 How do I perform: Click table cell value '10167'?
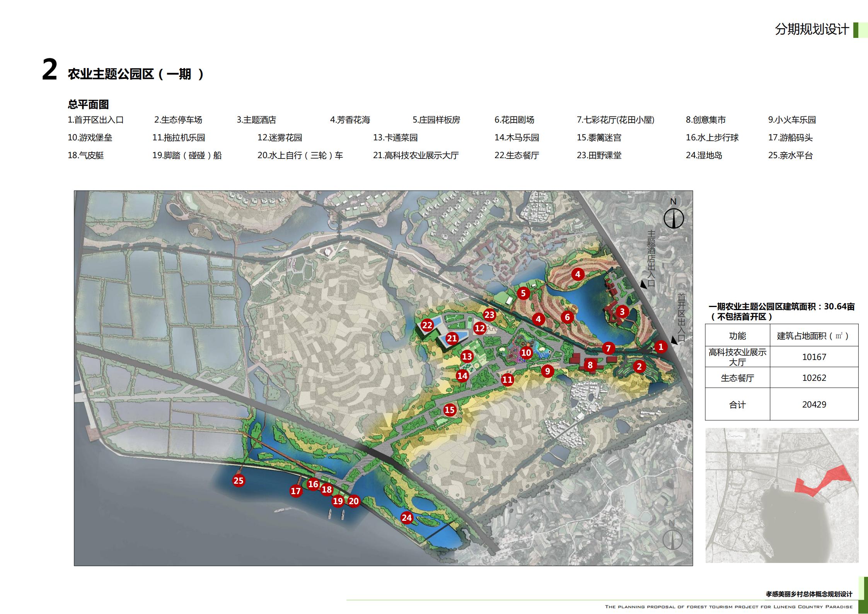tap(814, 357)
